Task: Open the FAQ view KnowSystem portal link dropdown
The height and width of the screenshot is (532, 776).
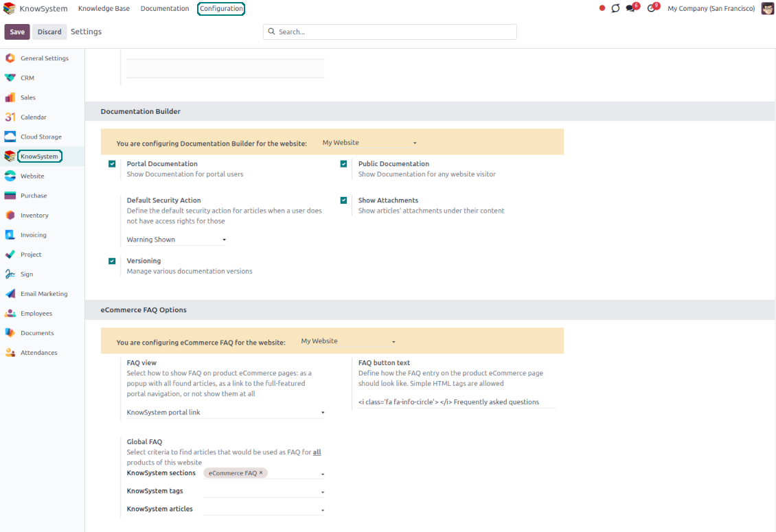Action: (x=225, y=413)
